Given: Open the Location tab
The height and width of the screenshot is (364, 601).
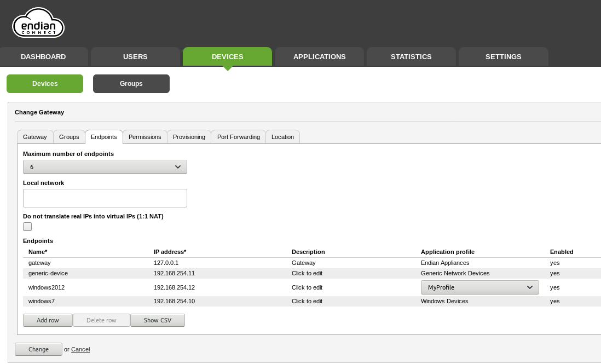Looking at the screenshot, I should [x=282, y=137].
